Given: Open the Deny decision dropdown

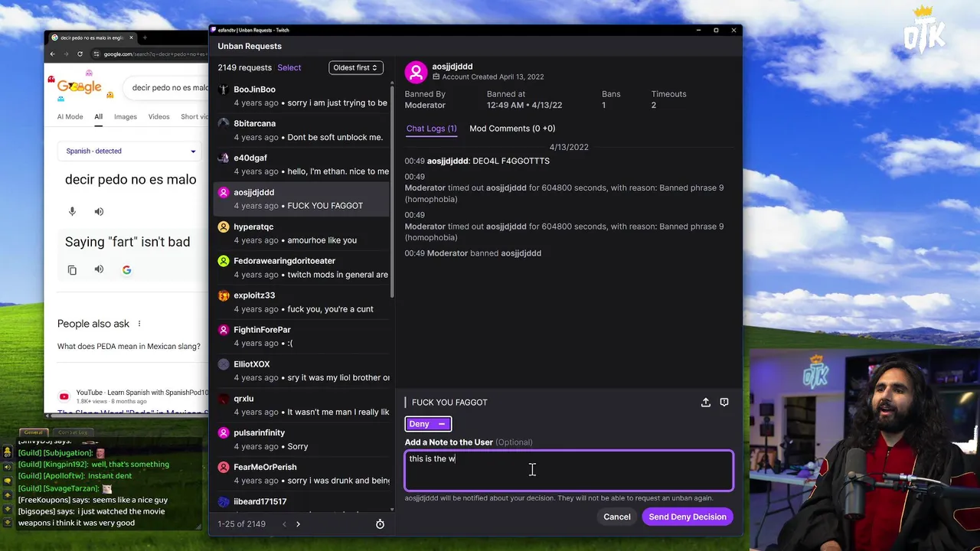Looking at the screenshot, I should click(x=428, y=424).
